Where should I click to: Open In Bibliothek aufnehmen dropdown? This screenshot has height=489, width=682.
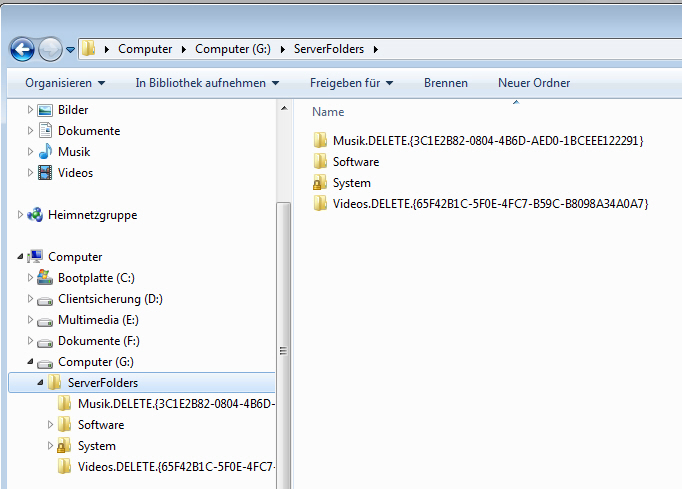tap(207, 83)
